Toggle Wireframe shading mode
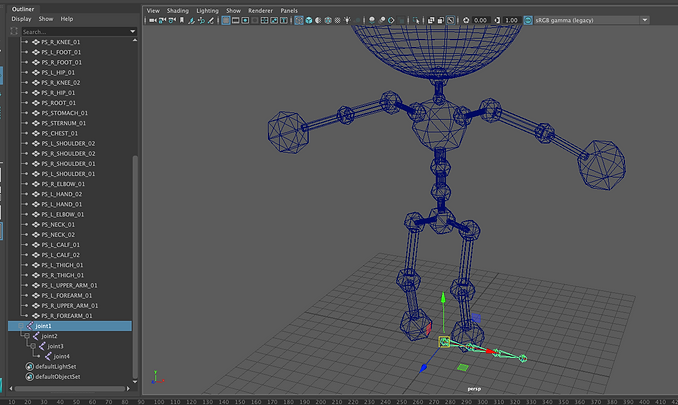 [299, 20]
